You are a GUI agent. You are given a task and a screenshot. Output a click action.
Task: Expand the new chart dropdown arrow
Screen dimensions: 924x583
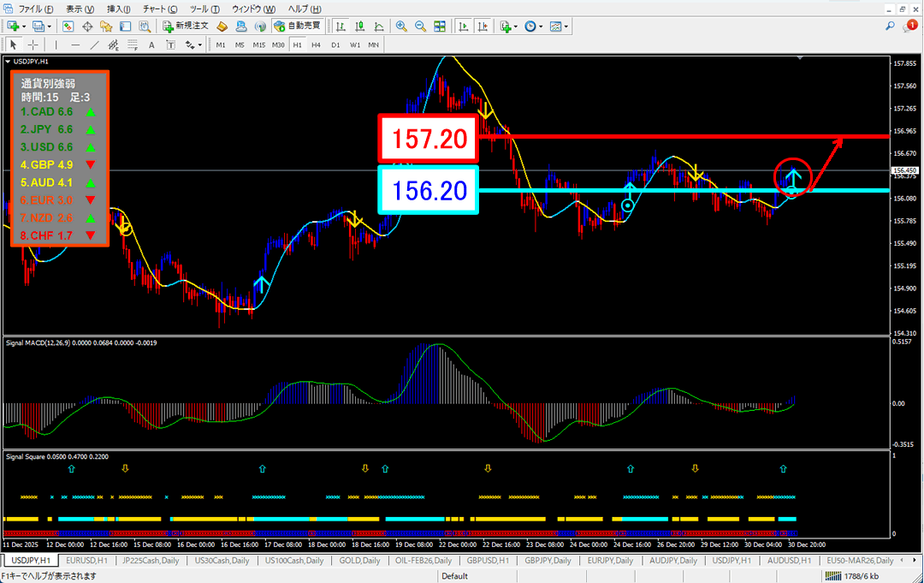23,27
